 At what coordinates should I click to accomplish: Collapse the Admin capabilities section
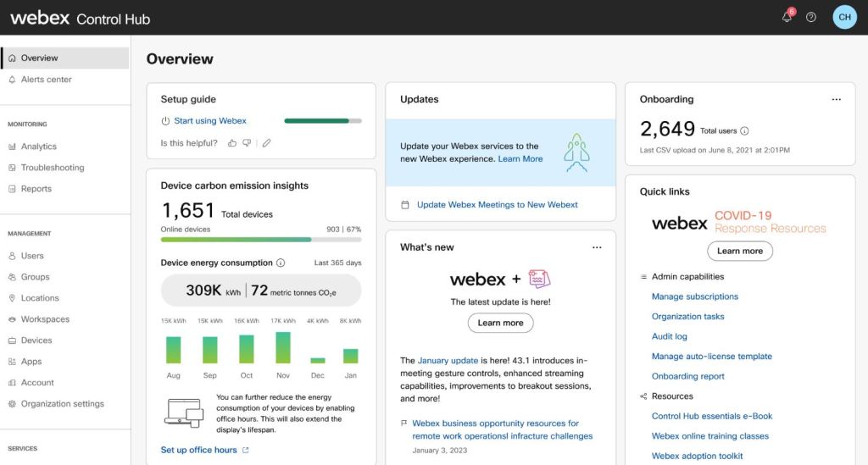tap(643, 277)
